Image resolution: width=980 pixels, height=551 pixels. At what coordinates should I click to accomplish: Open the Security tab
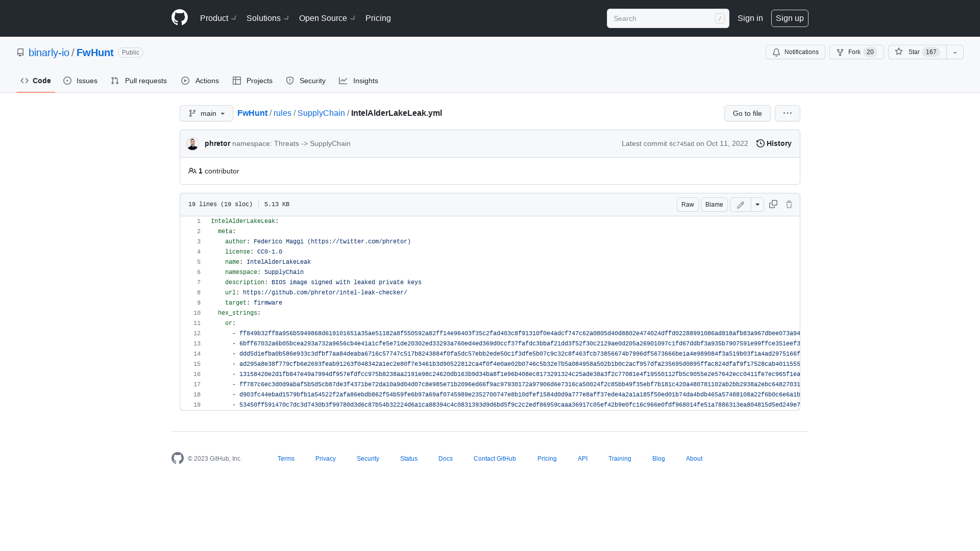click(x=306, y=81)
